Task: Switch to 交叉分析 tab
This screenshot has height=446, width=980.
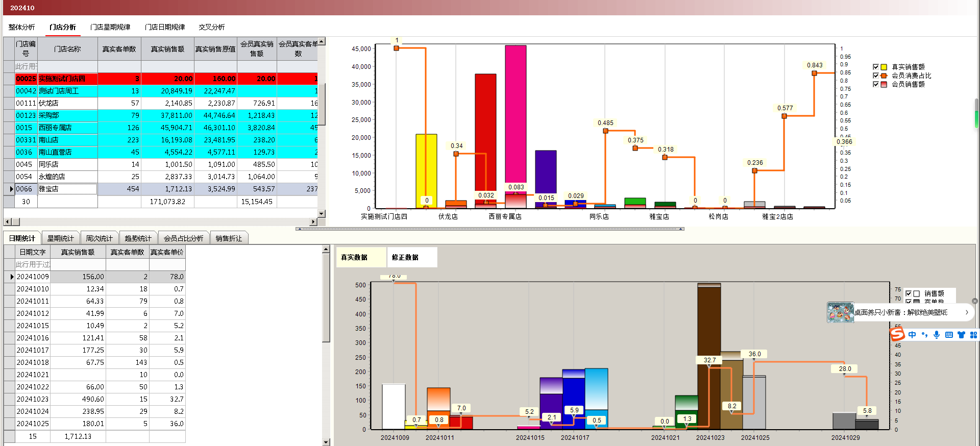Action: tap(212, 27)
